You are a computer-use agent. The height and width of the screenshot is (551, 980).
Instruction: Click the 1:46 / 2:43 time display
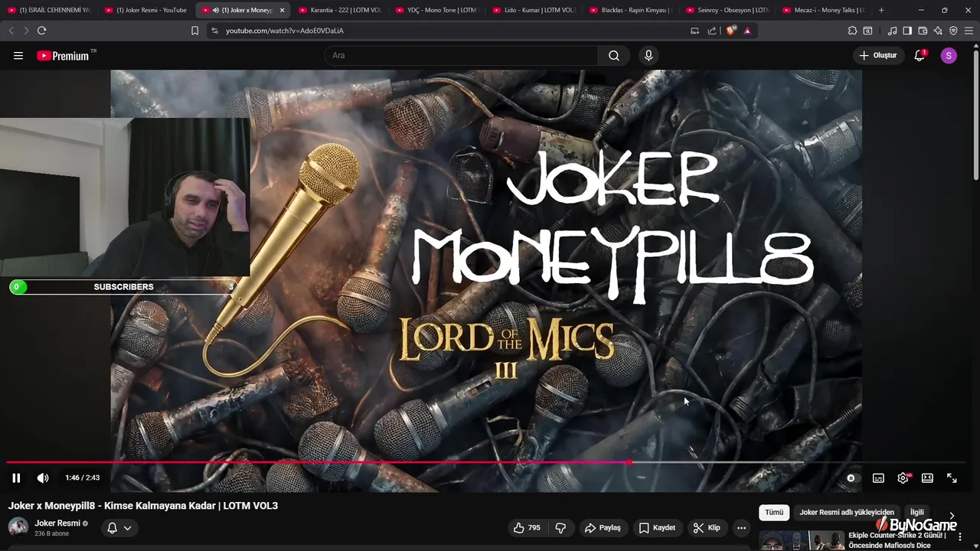(82, 478)
